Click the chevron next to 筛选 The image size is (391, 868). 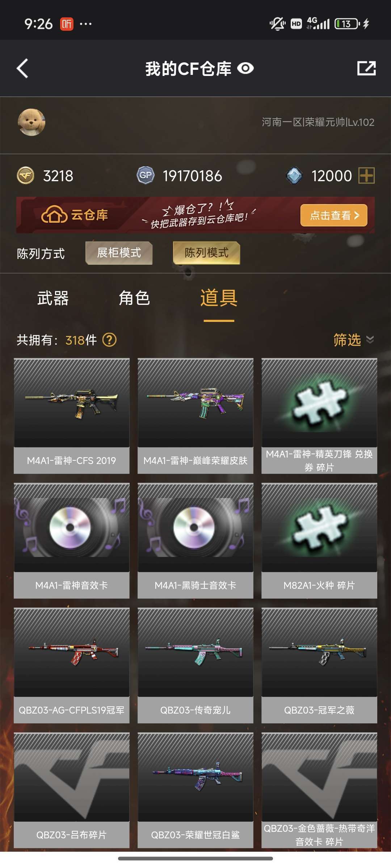click(x=370, y=340)
